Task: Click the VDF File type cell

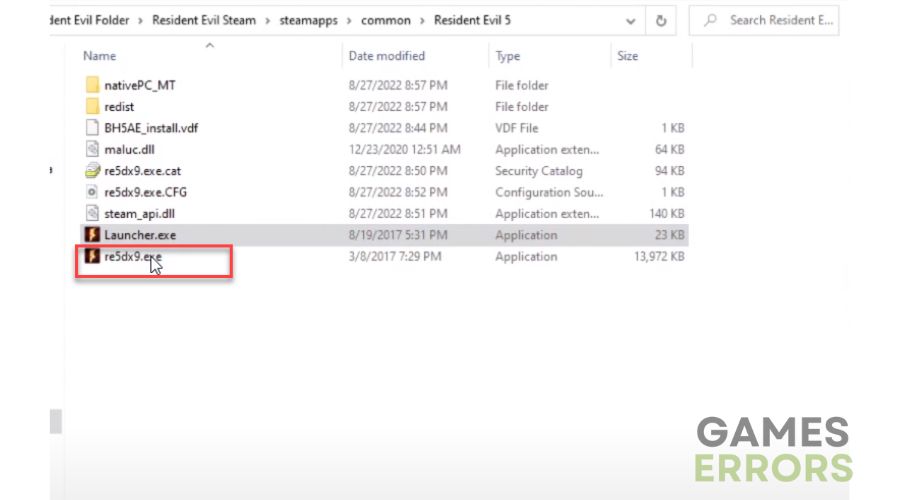Action: click(517, 128)
